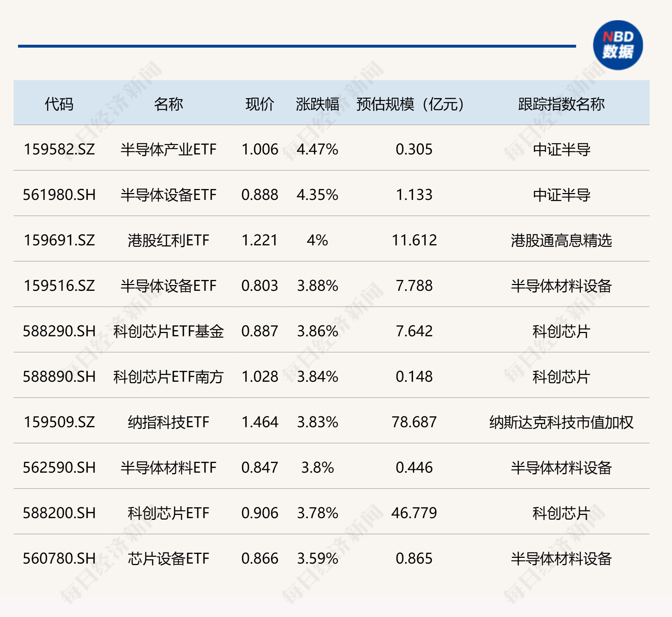Click estimated size 7.642
The image size is (672, 617).
[x=414, y=331]
